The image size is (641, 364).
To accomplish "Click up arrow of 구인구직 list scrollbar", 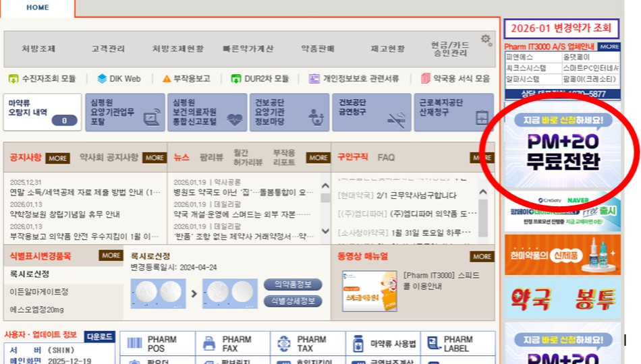I will [x=483, y=192].
